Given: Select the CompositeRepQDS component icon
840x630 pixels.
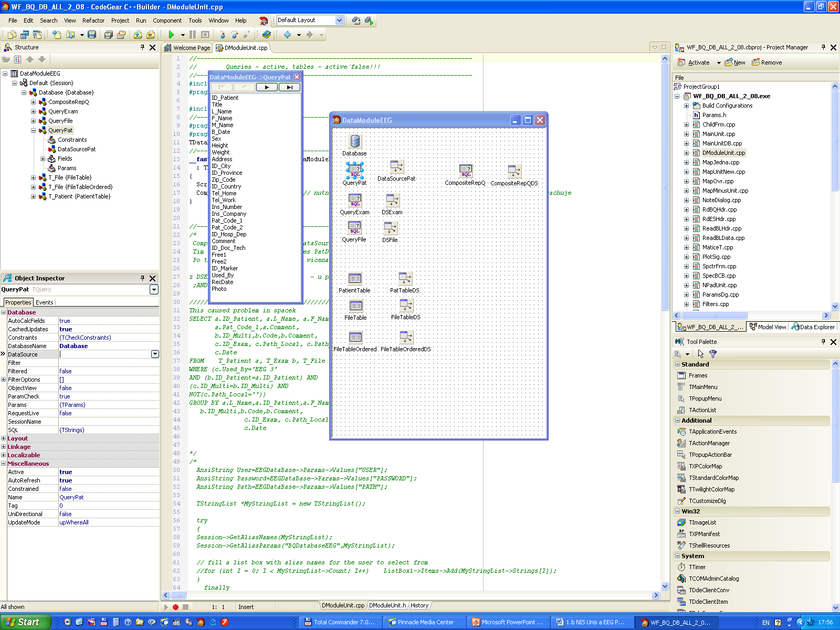Looking at the screenshot, I should click(x=514, y=171).
